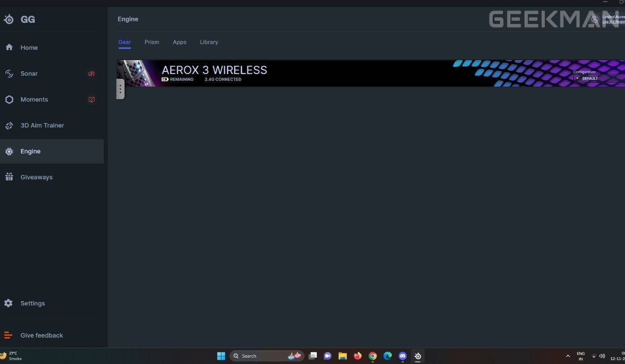
Task: Open the Windows Start menu
Action: 221,356
